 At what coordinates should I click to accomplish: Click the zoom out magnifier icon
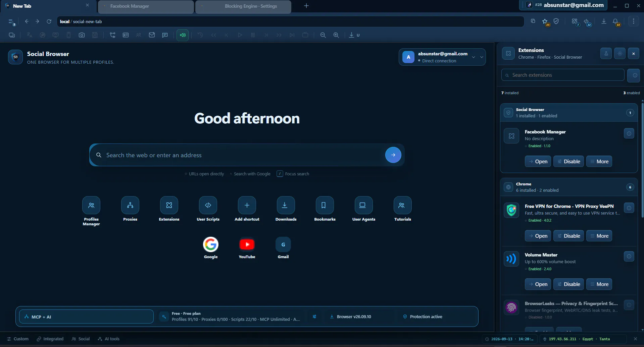coord(323,35)
